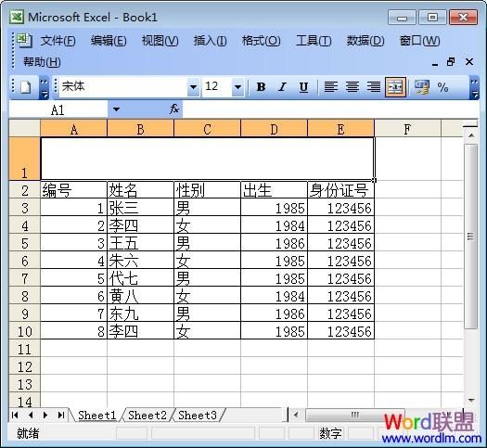
Task: Select cell containing 姓名
Action: (141, 190)
